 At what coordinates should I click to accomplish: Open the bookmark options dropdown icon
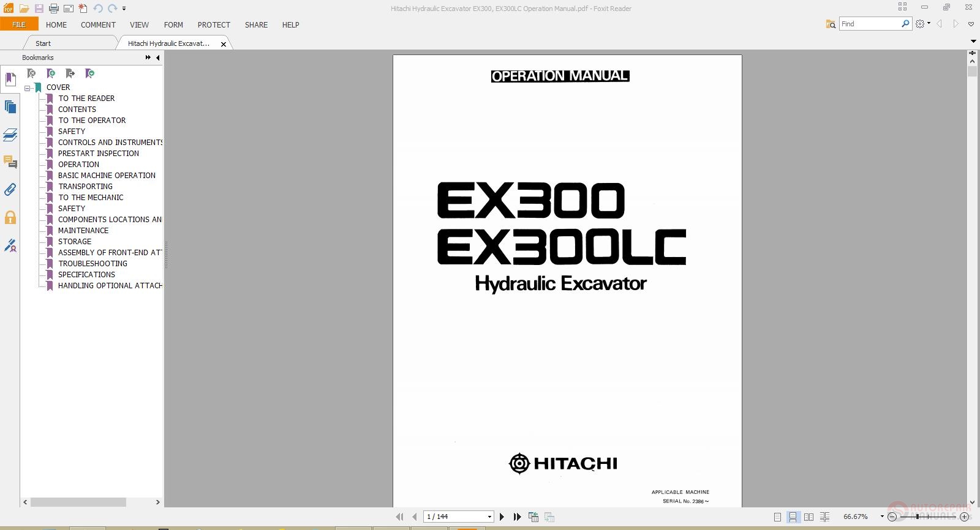(90, 73)
